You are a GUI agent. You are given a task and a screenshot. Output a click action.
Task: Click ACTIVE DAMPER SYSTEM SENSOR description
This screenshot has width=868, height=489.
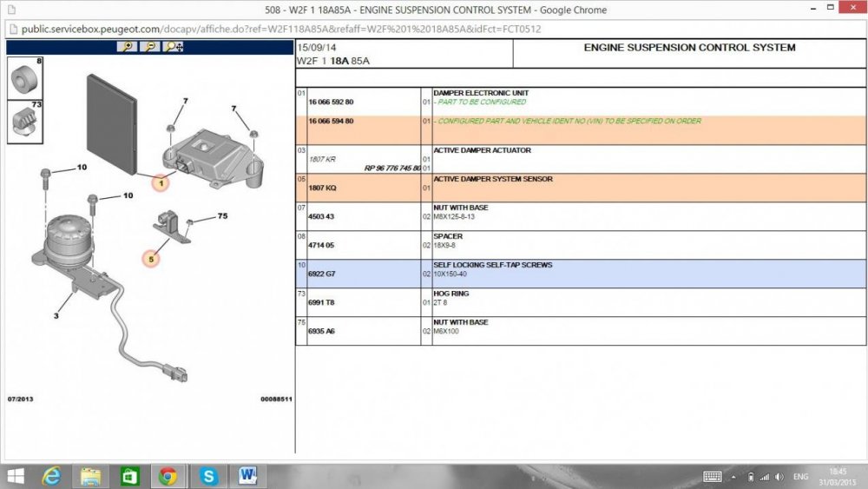493,179
